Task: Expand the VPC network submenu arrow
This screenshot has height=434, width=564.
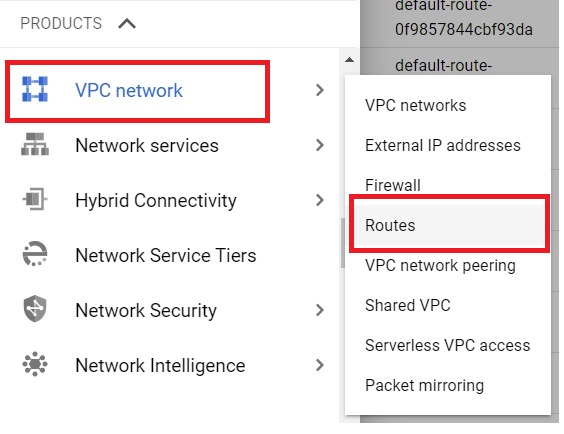Action: click(x=319, y=90)
